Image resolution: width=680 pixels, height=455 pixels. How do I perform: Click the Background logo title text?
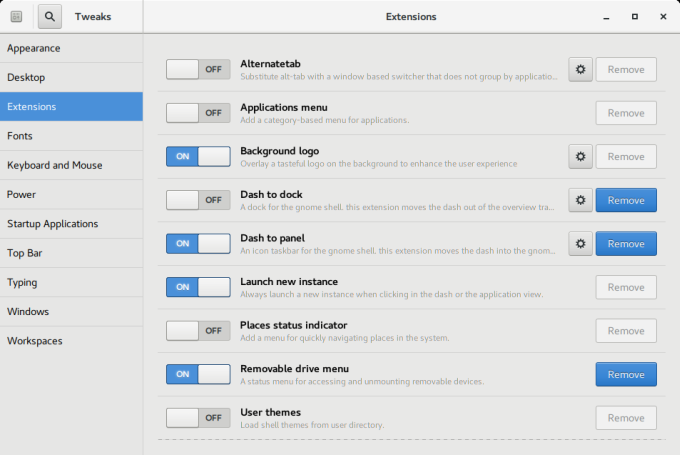pyautogui.click(x=280, y=151)
